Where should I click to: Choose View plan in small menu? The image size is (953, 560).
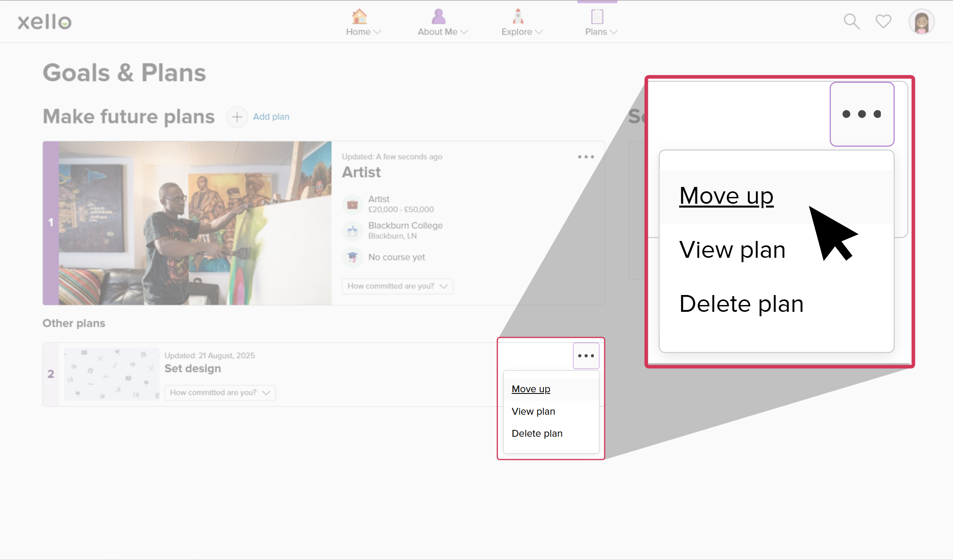[x=533, y=411]
